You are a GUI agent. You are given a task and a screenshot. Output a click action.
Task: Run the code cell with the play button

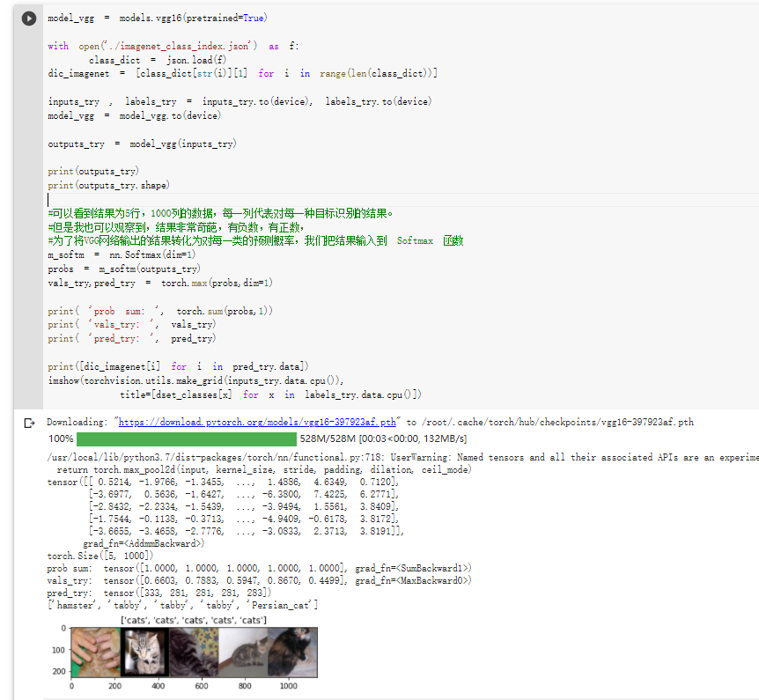coord(29,18)
